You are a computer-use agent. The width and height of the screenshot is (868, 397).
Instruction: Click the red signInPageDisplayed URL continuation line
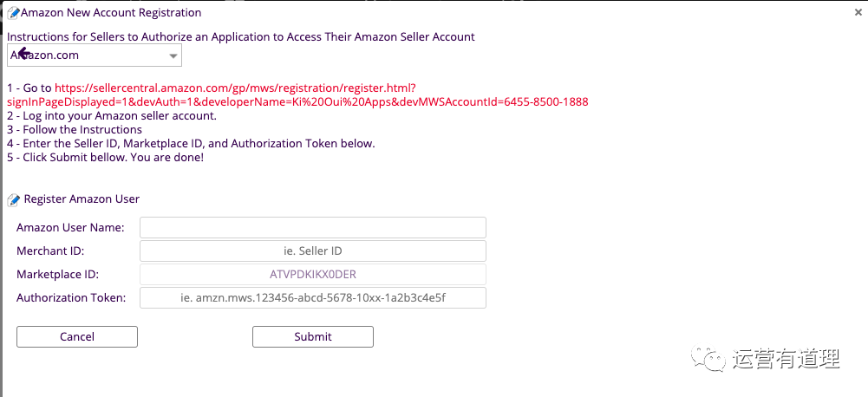pos(297,102)
